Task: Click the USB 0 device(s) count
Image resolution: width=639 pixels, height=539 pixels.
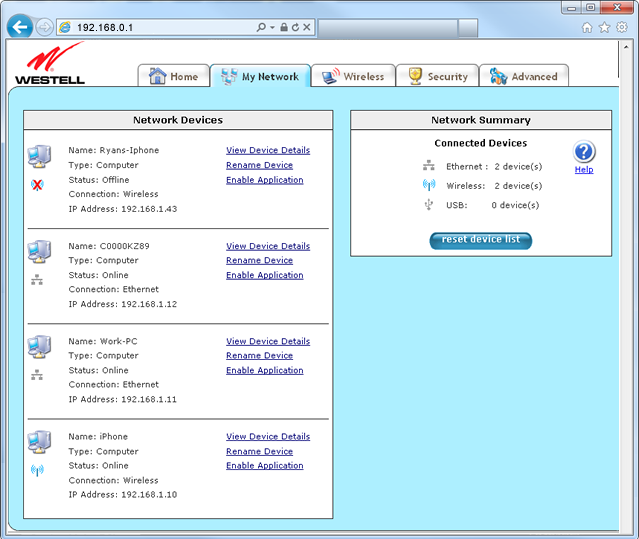Action: tap(515, 205)
